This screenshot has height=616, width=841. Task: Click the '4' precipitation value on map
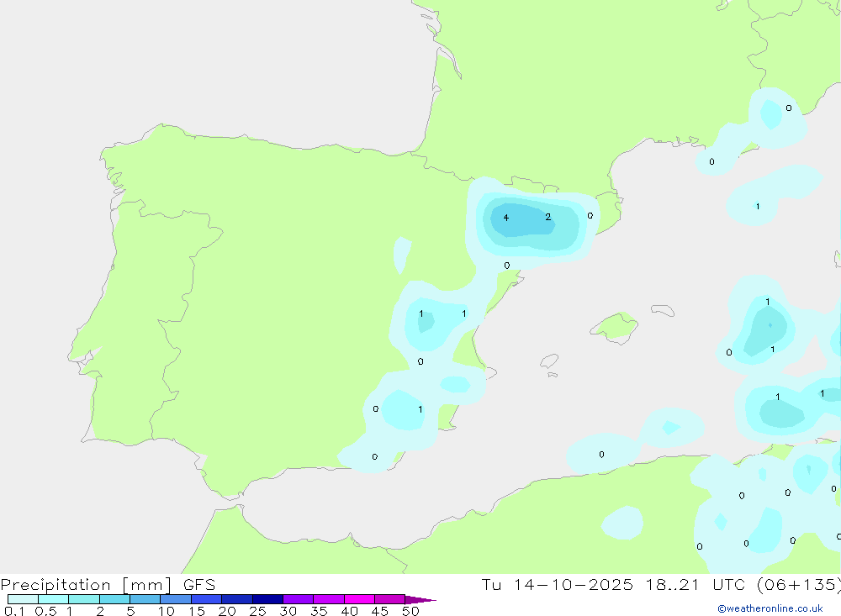point(505,218)
